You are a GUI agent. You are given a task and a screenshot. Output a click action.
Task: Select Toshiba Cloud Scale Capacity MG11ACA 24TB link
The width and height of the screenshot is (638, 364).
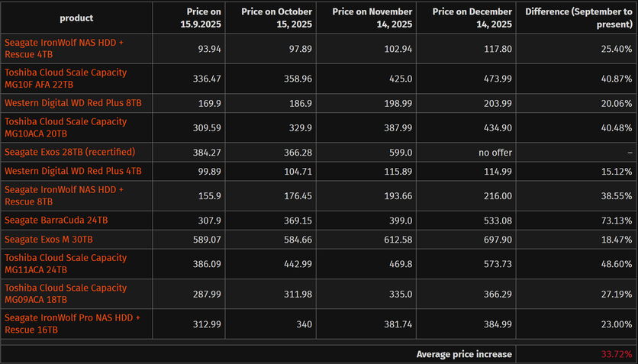point(66,264)
